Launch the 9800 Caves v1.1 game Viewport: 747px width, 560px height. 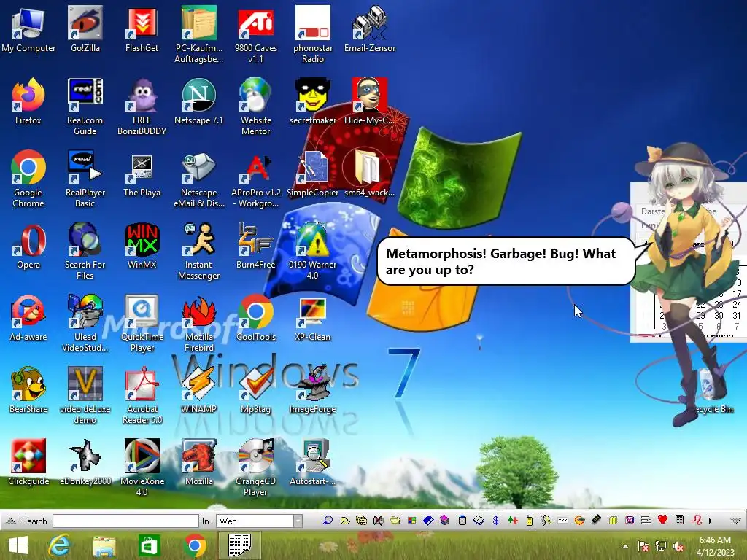click(256, 35)
